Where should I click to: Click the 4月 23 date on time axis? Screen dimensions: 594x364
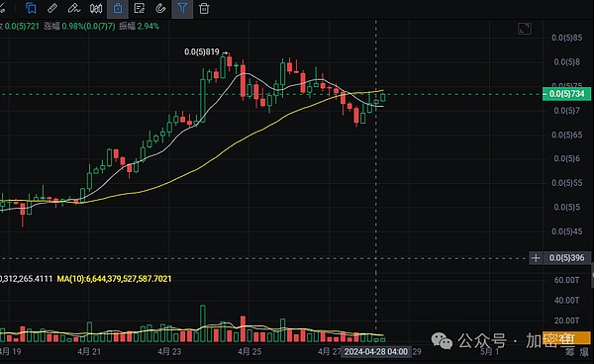(169, 351)
